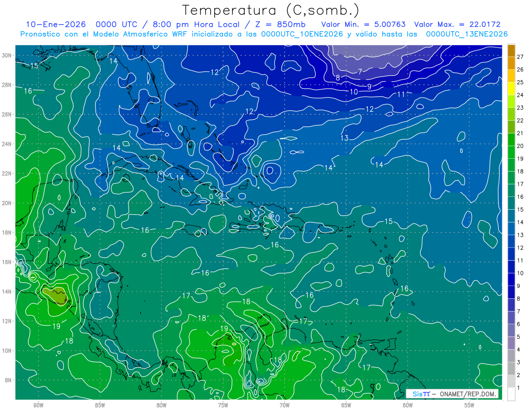This screenshot has width=532, height=411.
Task: Pick the blue swatch labeled 12 in colorbar
Action: tap(512, 241)
